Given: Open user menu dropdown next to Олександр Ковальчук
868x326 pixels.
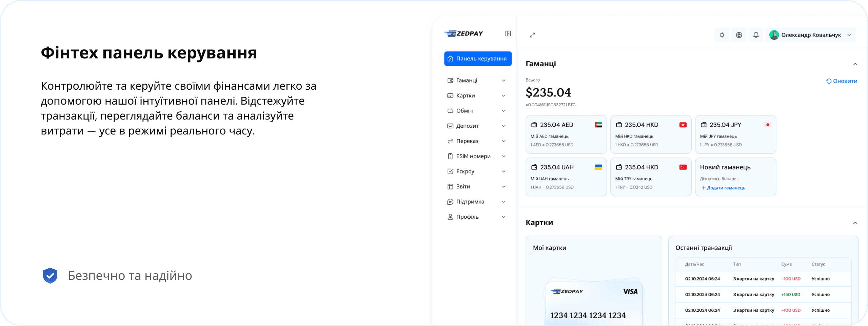Looking at the screenshot, I should click(849, 35).
